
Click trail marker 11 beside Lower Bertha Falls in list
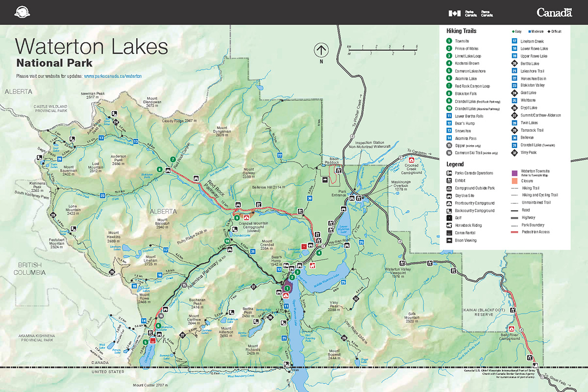pos(449,116)
